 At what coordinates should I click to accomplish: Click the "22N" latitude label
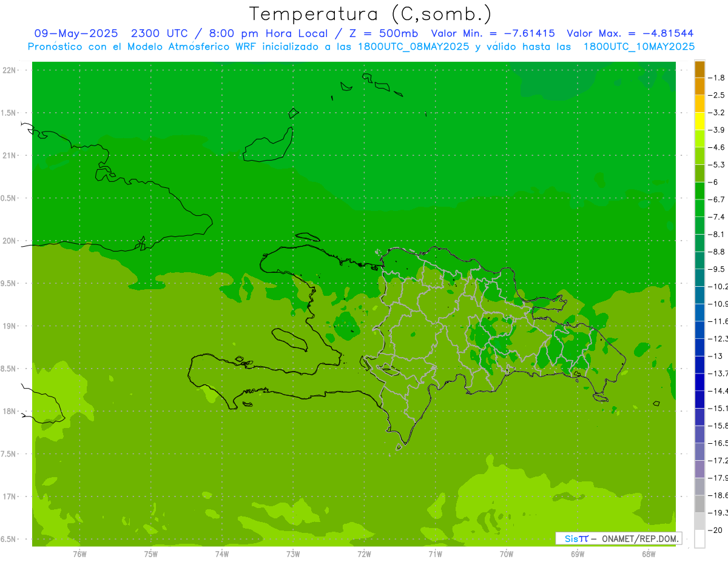(10, 70)
